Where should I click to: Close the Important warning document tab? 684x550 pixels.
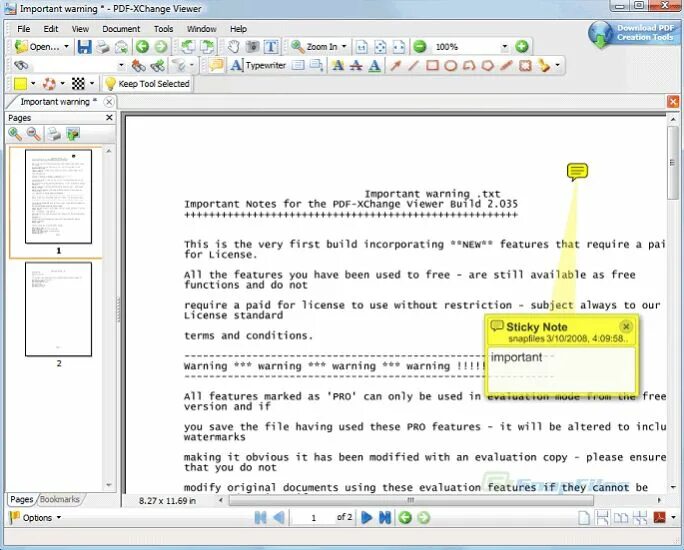(109, 102)
